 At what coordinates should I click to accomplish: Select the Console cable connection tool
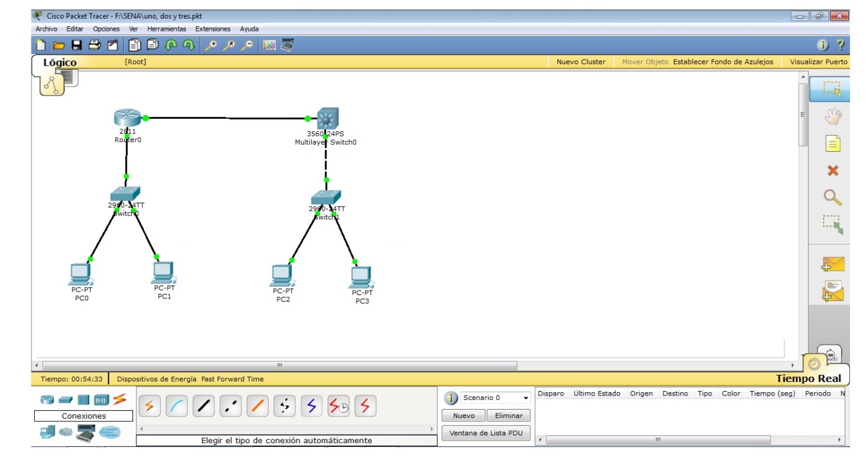177,406
